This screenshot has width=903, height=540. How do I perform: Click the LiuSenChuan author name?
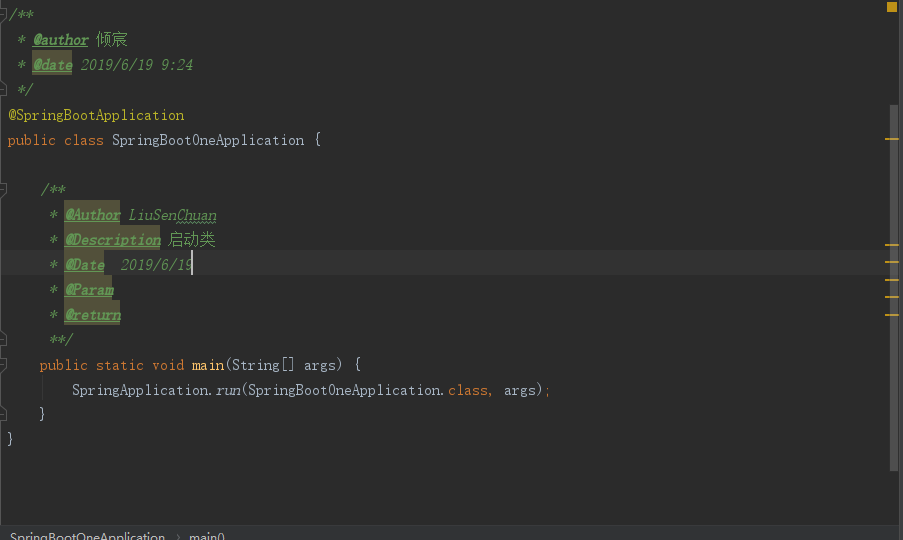click(x=172, y=215)
